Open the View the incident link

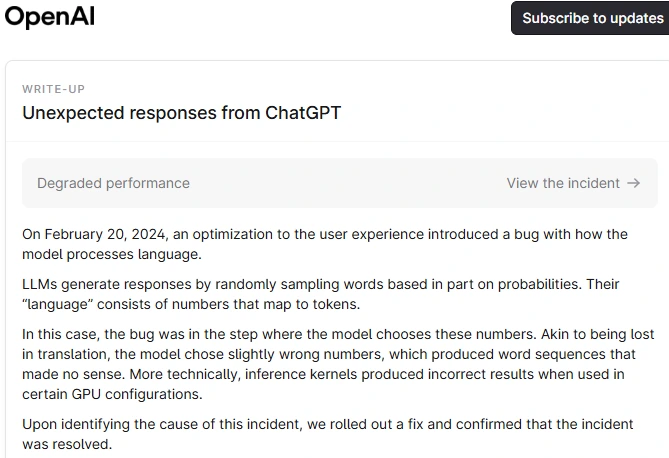coord(563,183)
